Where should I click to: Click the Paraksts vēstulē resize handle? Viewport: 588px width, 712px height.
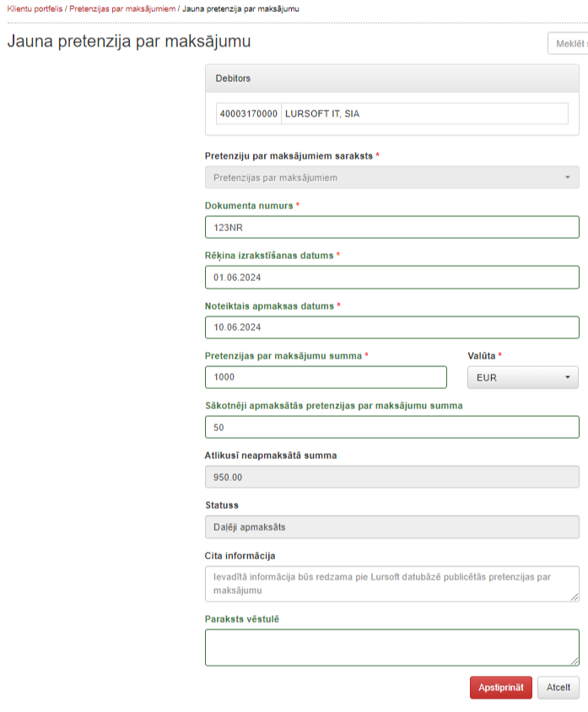click(x=575, y=661)
